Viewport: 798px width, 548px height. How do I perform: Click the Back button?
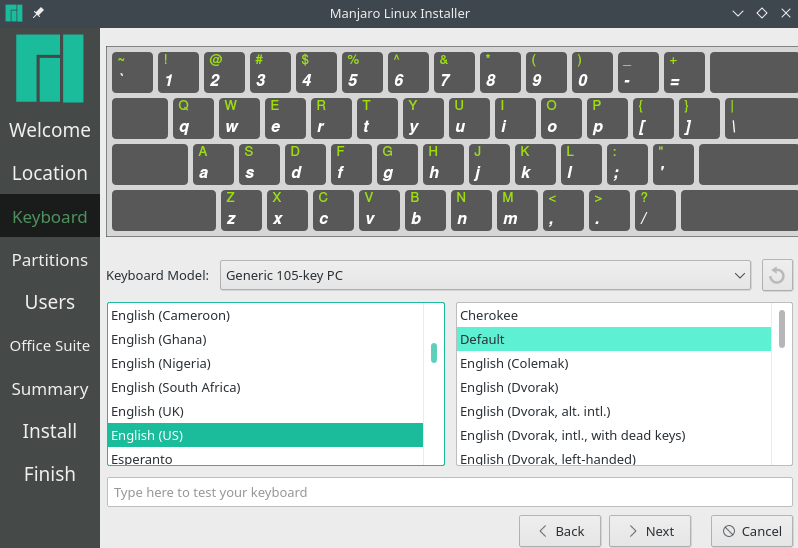[560, 531]
